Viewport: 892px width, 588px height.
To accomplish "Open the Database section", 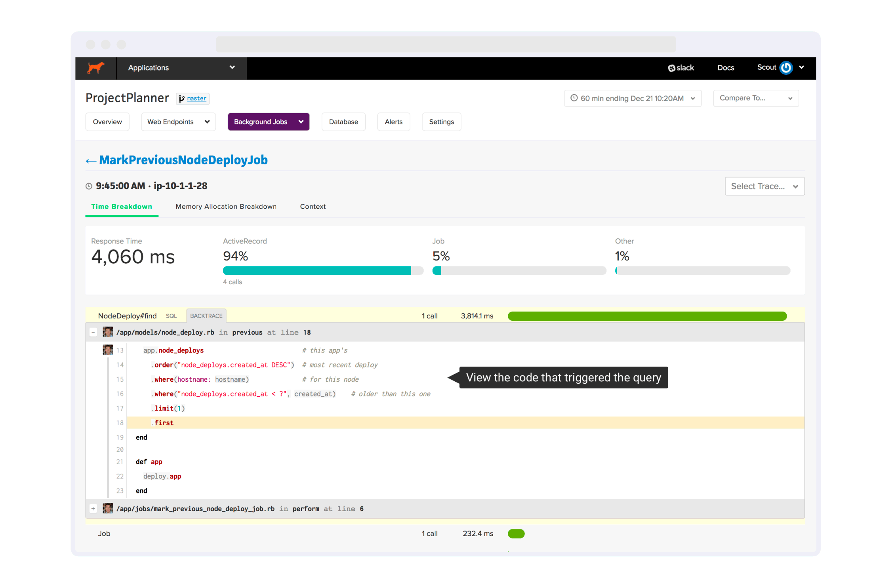I will point(343,122).
